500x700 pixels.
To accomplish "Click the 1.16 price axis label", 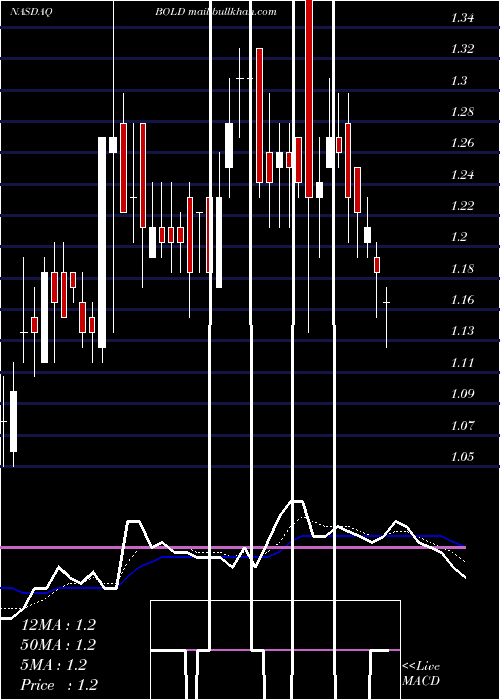I will pos(462,300).
